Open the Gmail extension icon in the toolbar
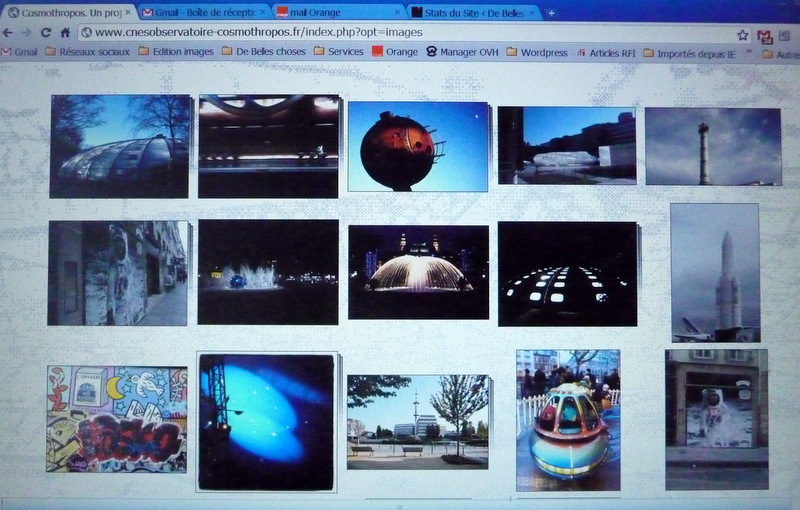800x510 pixels. [765, 36]
